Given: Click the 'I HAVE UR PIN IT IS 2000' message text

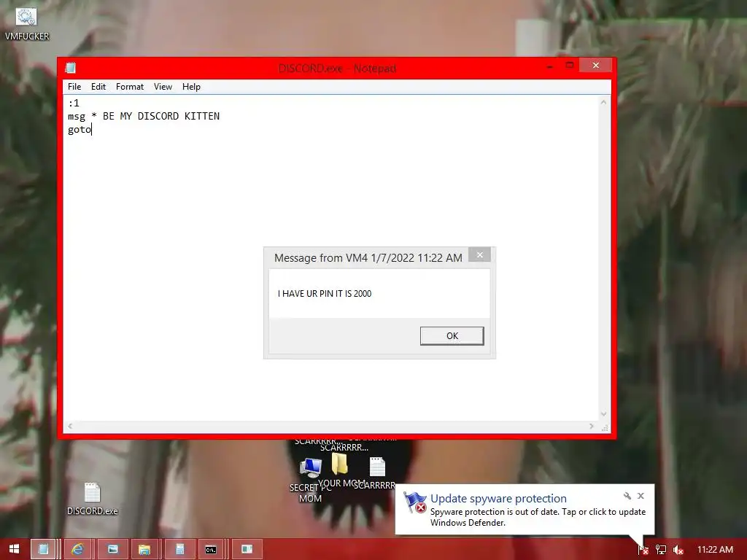Looking at the screenshot, I should 325,293.
